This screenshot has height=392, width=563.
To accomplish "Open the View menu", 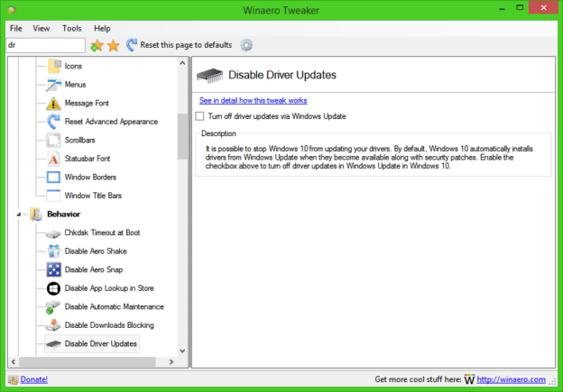I will coord(42,29).
